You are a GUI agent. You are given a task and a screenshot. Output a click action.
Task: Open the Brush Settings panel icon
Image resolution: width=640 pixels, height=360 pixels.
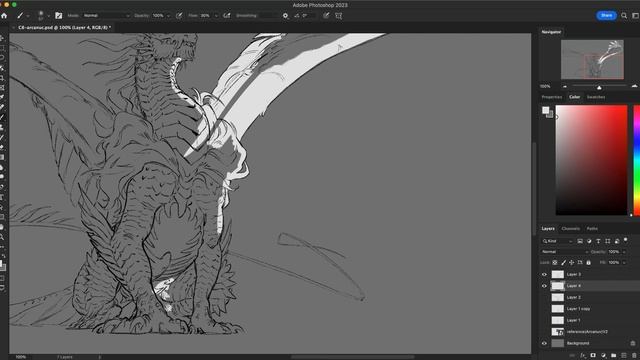59,16
